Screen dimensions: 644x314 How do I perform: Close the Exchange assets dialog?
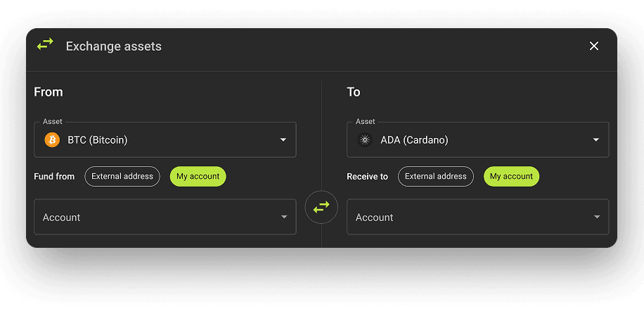(594, 46)
